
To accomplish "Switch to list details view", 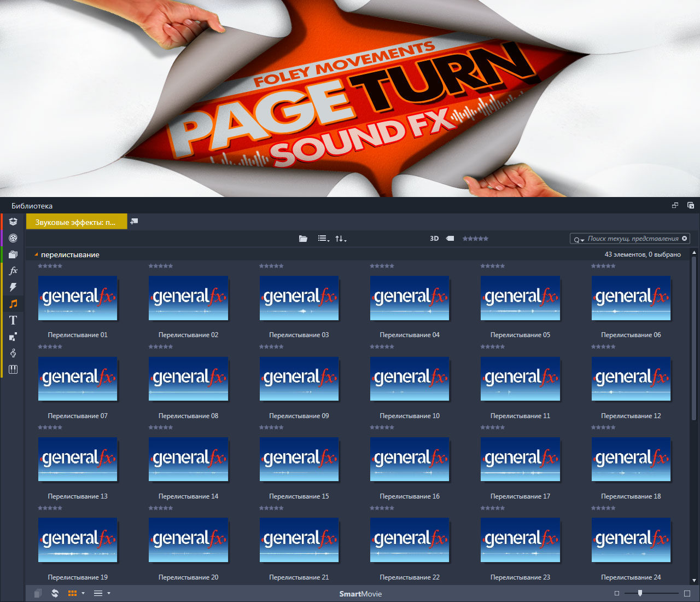I will [x=98, y=593].
